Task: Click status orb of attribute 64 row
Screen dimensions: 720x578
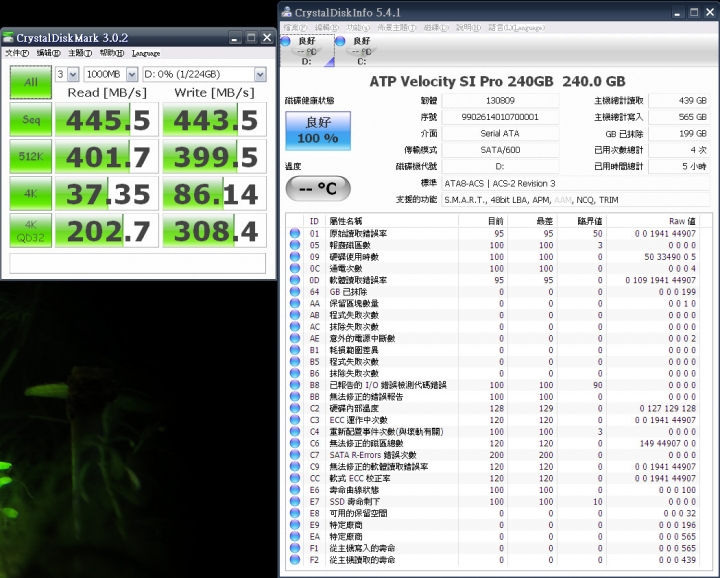Action: click(295, 292)
